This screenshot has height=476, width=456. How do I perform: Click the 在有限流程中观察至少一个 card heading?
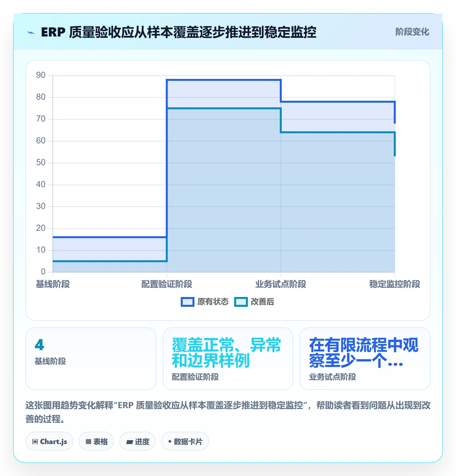click(x=364, y=353)
